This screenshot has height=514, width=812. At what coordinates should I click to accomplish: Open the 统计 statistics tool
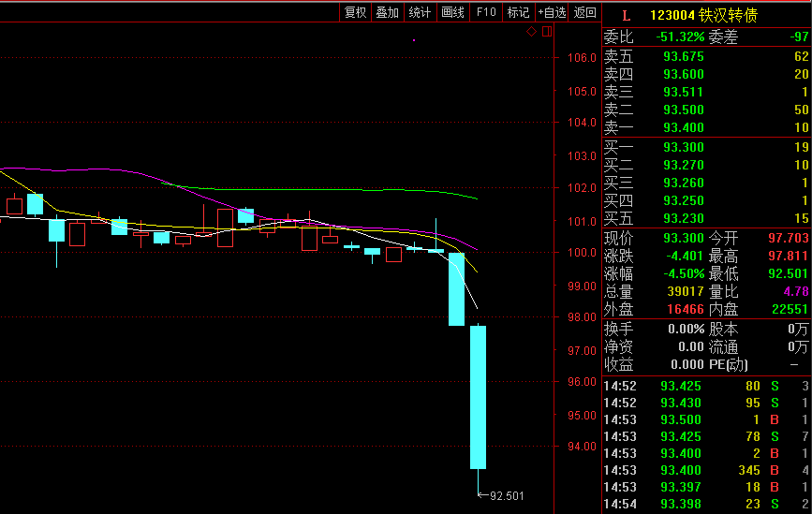(420, 12)
